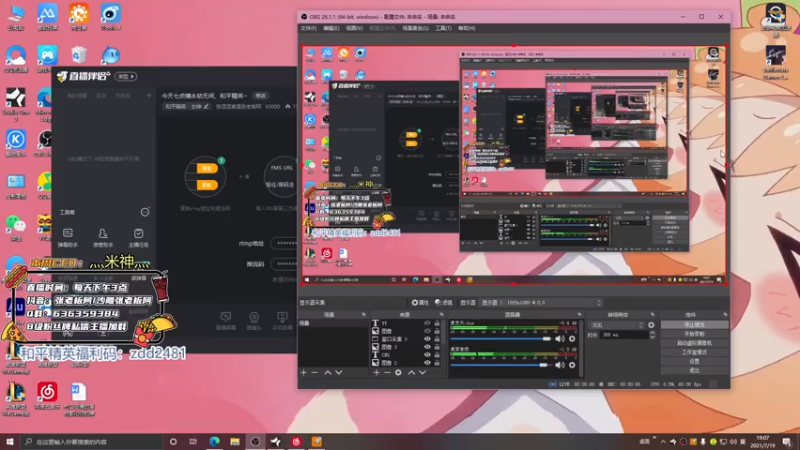Toggle visibility of 窗口采集 3 source
The image size is (800, 450).
pyautogui.click(x=427, y=339)
